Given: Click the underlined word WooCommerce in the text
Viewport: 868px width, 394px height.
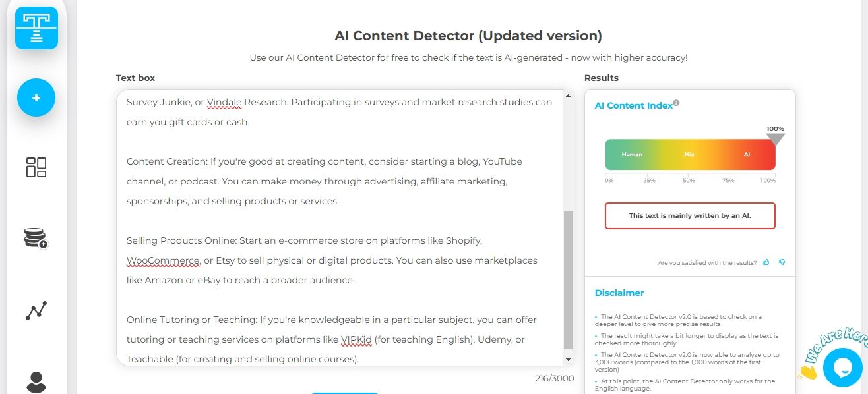Looking at the screenshot, I should coord(163,260).
